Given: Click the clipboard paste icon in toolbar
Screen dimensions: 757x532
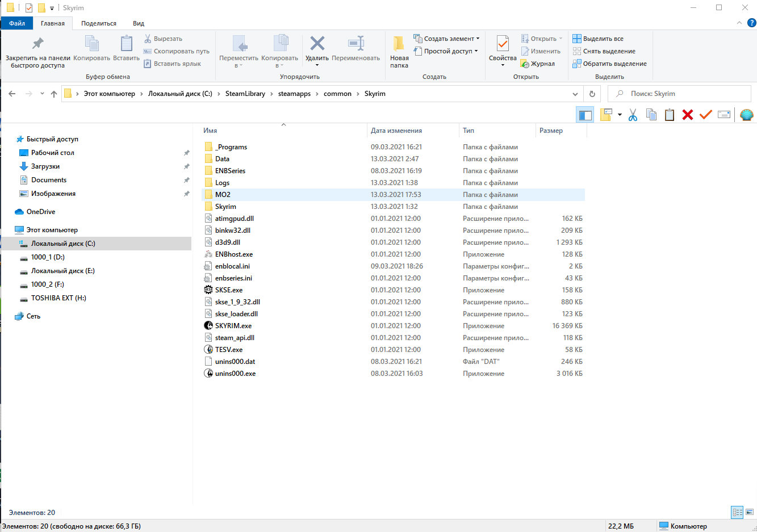Looking at the screenshot, I should click(x=670, y=115).
